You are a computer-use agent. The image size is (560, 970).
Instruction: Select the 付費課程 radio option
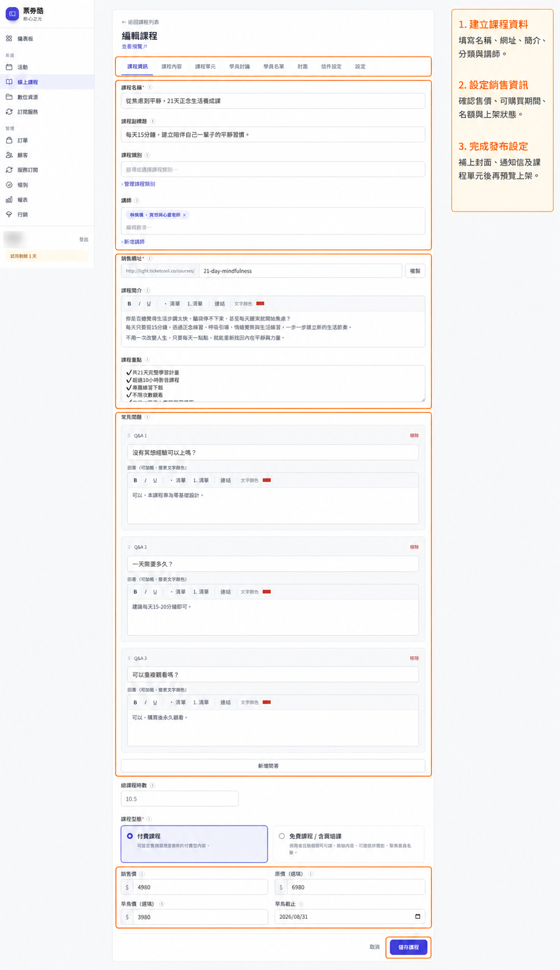pyautogui.click(x=130, y=836)
